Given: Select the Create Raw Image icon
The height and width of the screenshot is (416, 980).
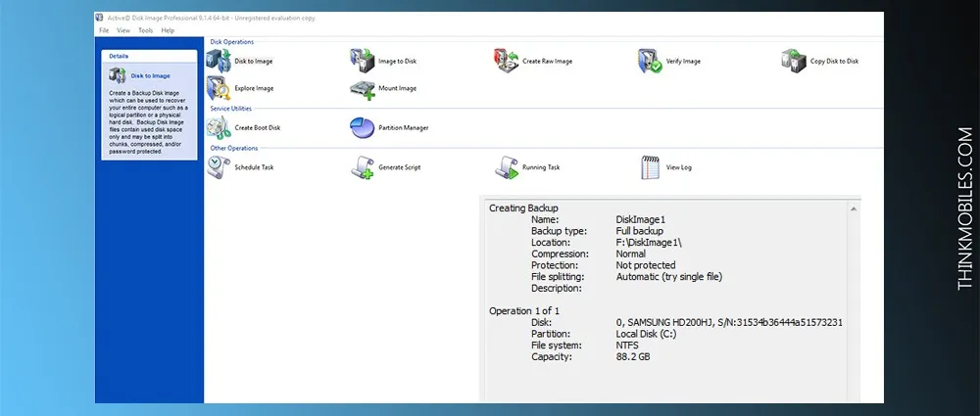Looking at the screenshot, I should (x=507, y=62).
